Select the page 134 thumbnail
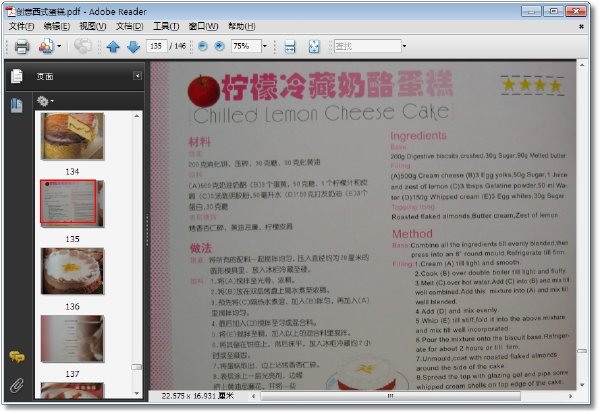 72,136
